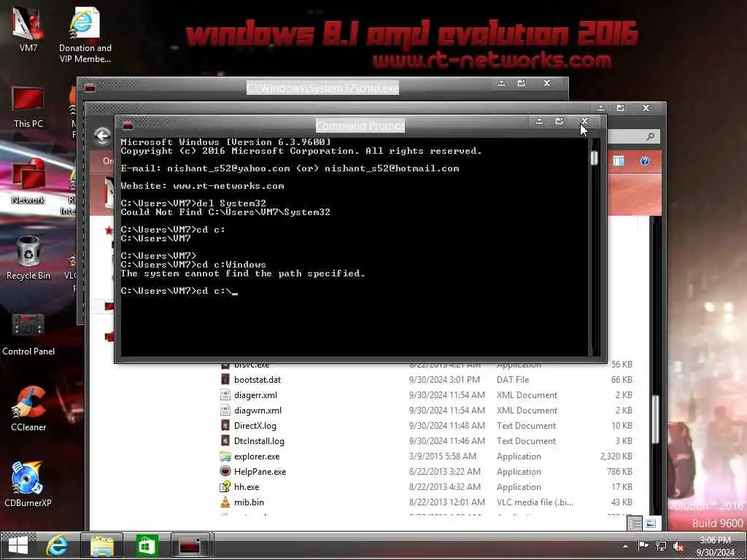The width and height of the screenshot is (747, 560).
Task: Open Control Panel desktop icon
Action: [28, 334]
